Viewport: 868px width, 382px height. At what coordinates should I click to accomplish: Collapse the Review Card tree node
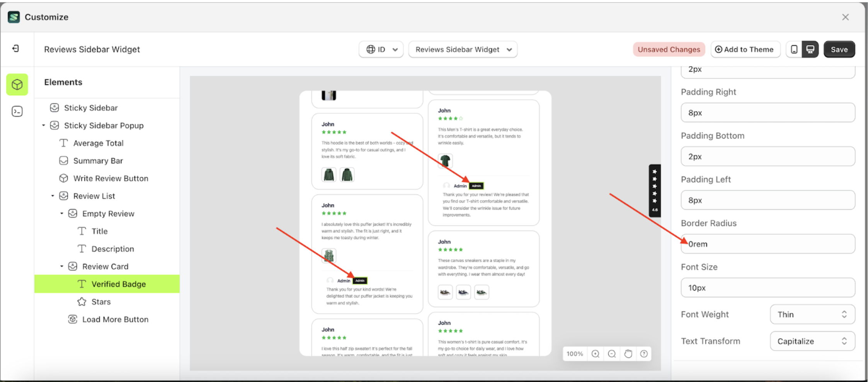[x=61, y=266]
